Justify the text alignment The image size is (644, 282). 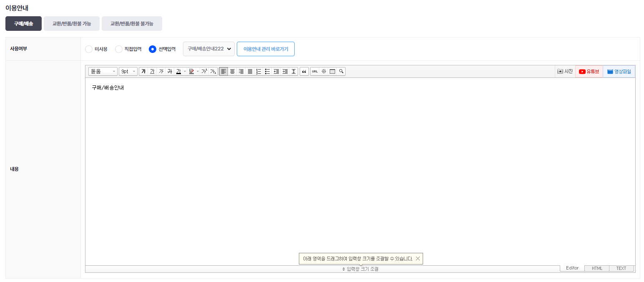(x=250, y=71)
